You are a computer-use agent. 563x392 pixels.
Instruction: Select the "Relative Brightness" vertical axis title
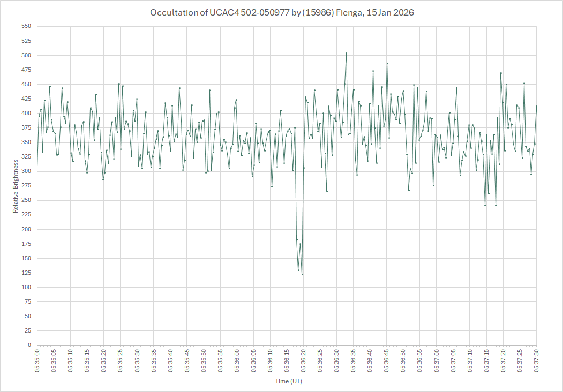[16, 186]
